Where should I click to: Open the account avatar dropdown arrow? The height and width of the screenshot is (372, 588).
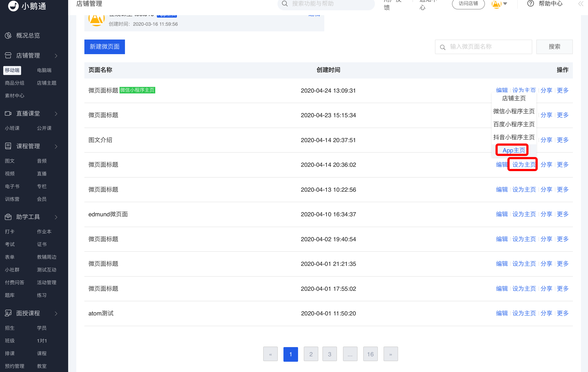pos(505,4)
